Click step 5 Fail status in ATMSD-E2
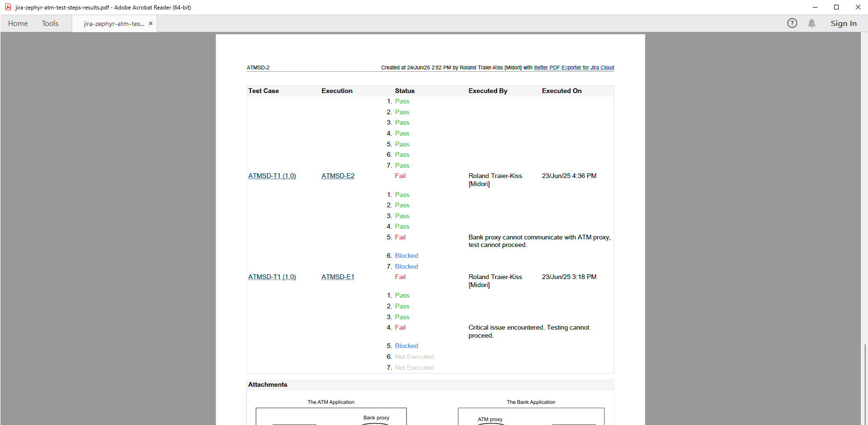 click(x=400, y=237)
